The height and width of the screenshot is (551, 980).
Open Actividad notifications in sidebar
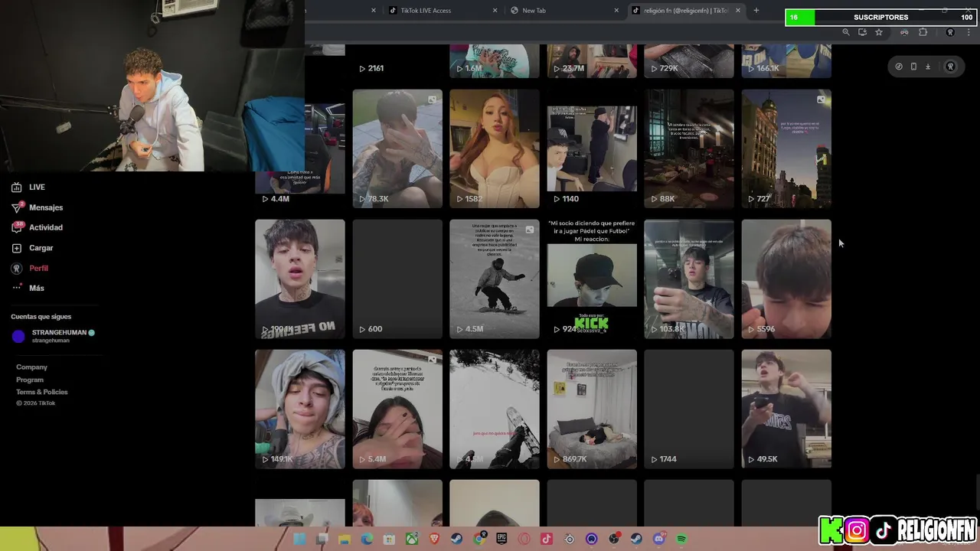tap(37, 227)
